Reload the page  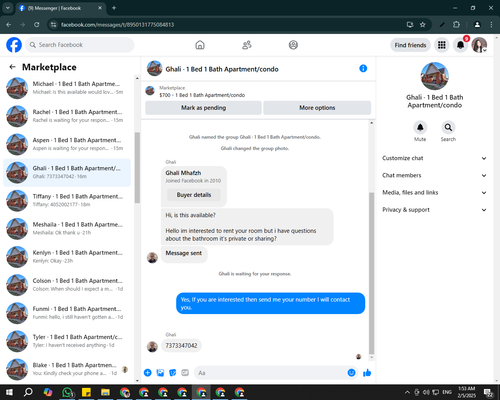point(37,25)
